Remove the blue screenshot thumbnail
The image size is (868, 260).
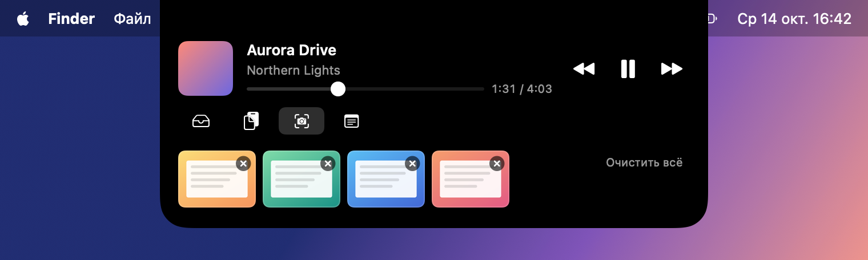(412, 164)
